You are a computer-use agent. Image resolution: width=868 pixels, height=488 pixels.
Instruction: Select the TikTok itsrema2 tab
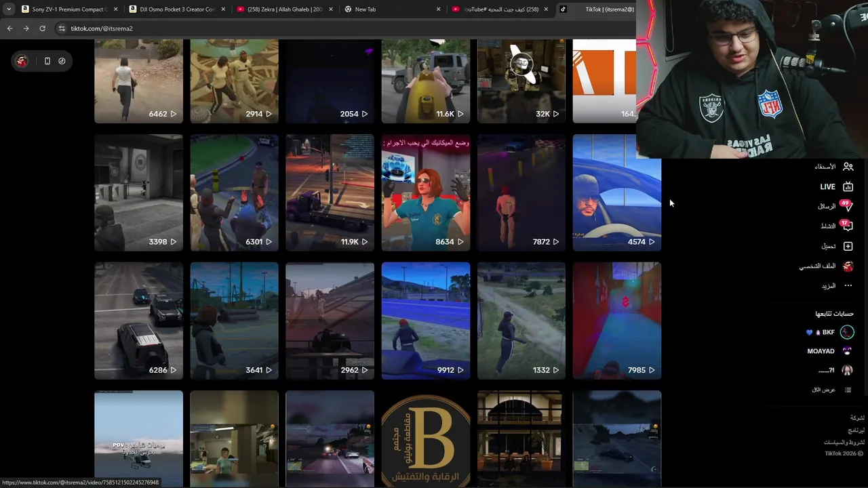[597, 9]
